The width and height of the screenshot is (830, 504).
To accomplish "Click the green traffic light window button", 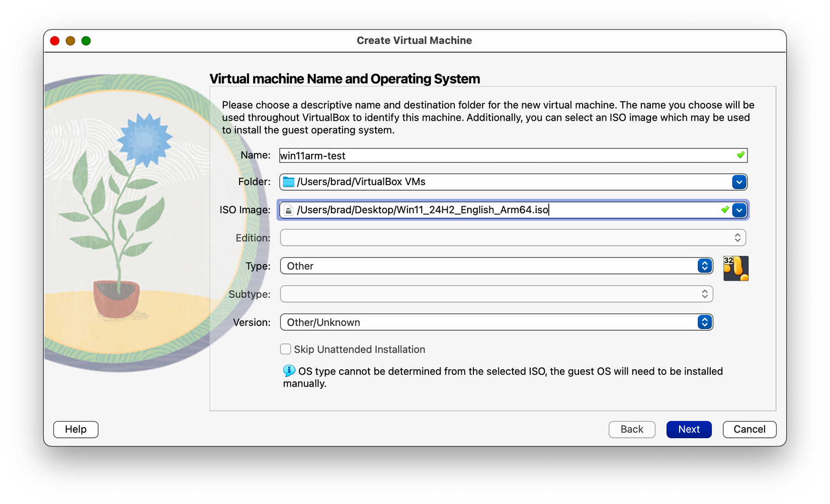I will pyautogui.click(x=86, y=41).
